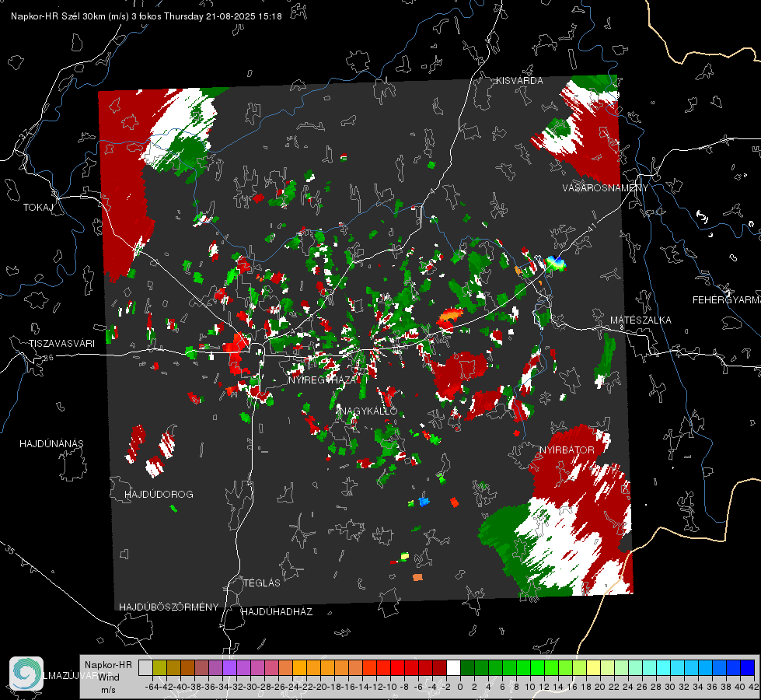
Task: Click the TÉGLÁS label
Action: (x=262, y=583)
